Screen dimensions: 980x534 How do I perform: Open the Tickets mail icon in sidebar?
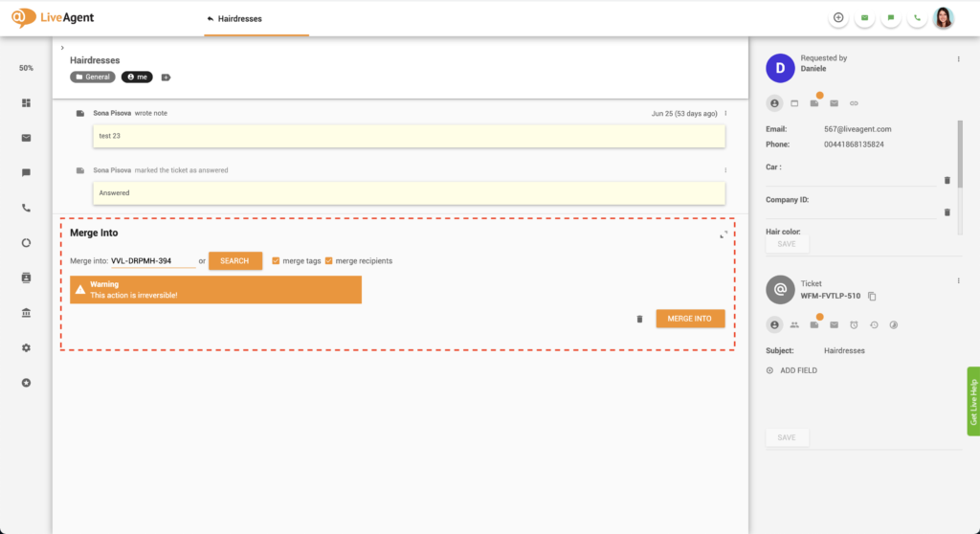click(x=27, y=138)
